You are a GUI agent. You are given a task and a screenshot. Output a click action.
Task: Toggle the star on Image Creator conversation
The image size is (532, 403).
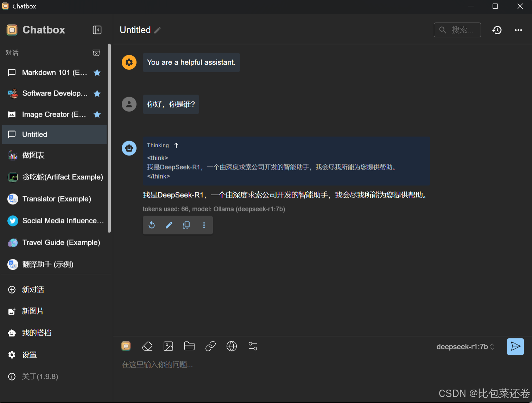pyautogui.click(x=97, y=114)
